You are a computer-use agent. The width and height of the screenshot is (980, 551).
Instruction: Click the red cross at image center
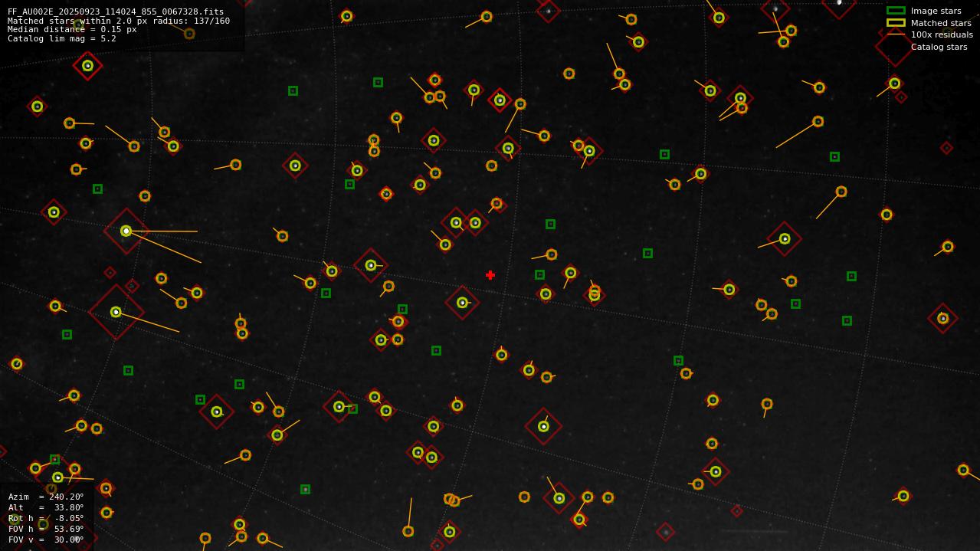[490, 275]
